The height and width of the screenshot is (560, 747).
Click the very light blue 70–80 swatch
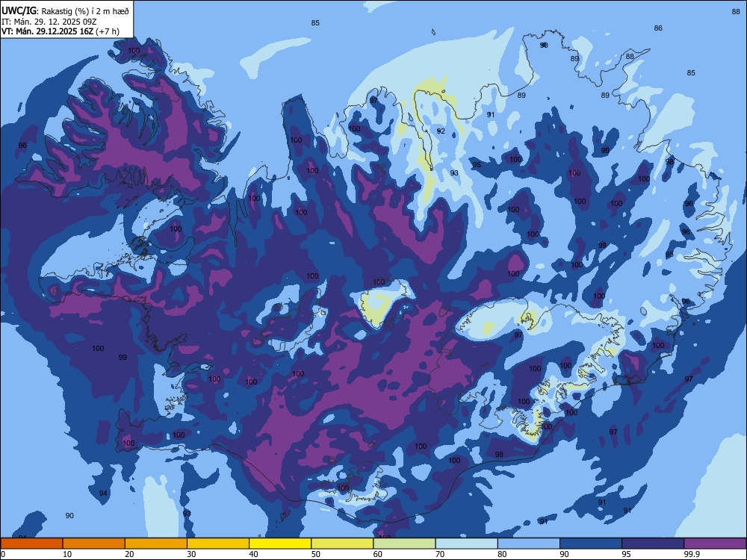tap(467, 544)
